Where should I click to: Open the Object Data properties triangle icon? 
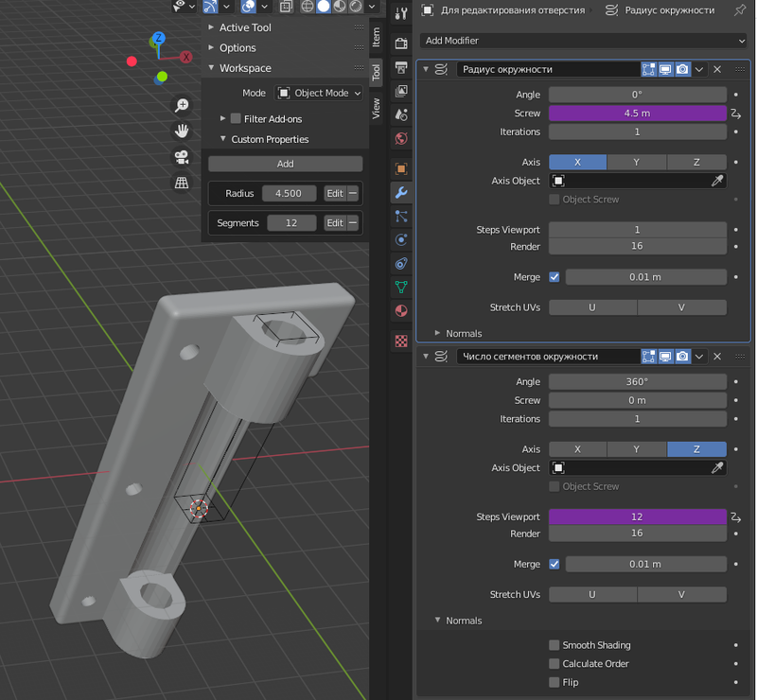tap(401, 287)
